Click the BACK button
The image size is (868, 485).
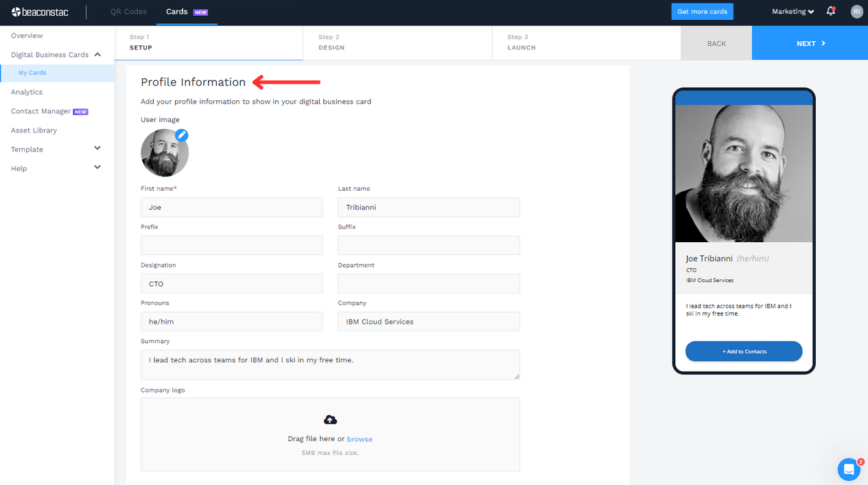[x=716, y=43]
